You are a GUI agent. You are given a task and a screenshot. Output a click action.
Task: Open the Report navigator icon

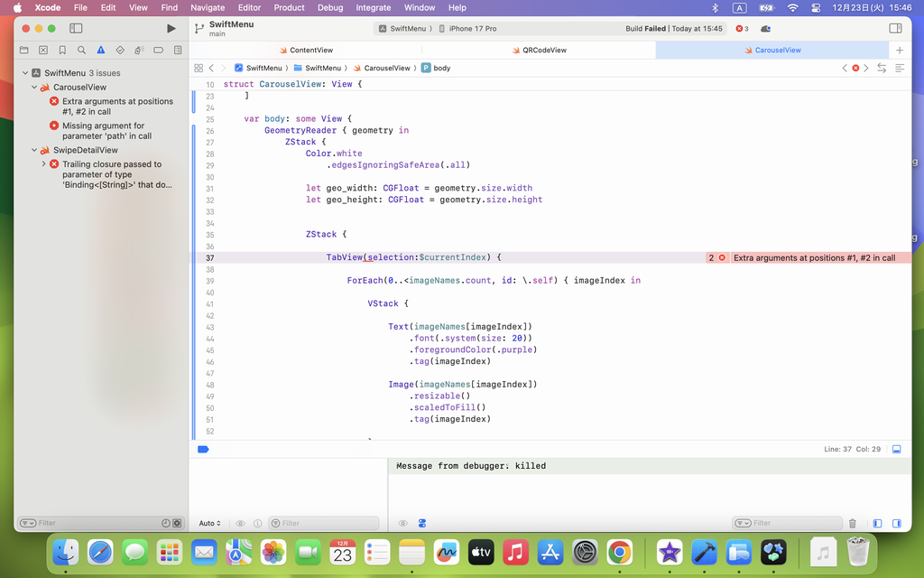178,51
